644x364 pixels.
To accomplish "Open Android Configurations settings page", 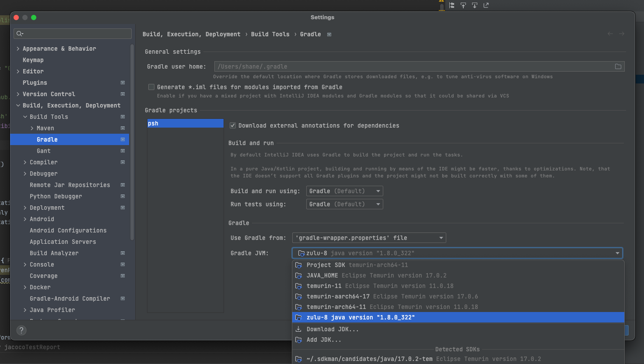I will point(68,230).
